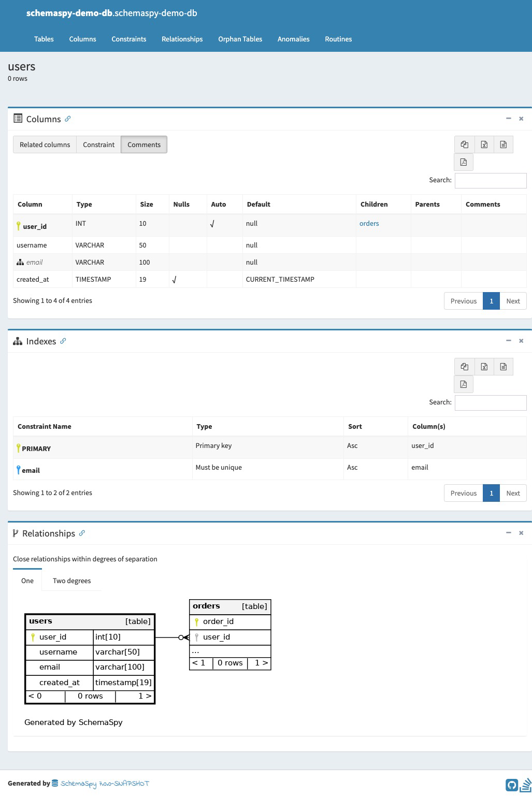The image size is (532, 797).
Task: Export the Indexes table as PDF
Action: [464, 384]
